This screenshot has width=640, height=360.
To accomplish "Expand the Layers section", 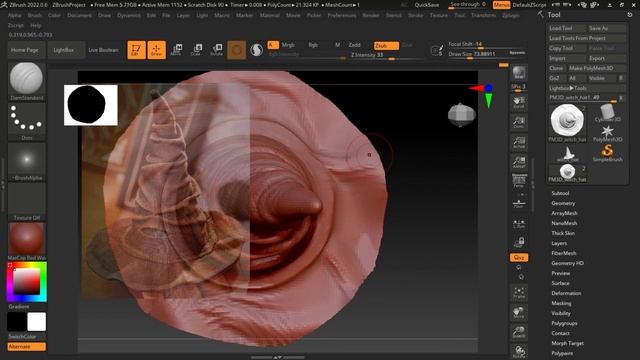I will click(x=559, y=243).
